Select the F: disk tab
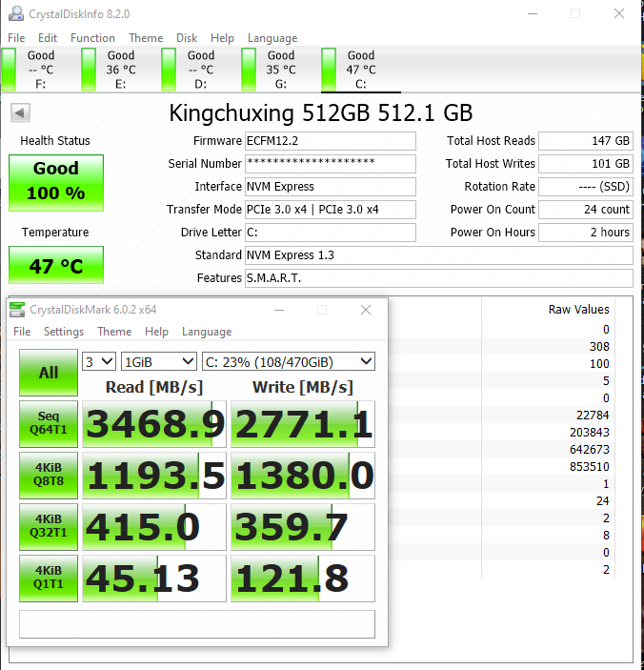Image resolution: width=644 pixels, height=670 pixels. pyautogui.click(x=41, y=70)
